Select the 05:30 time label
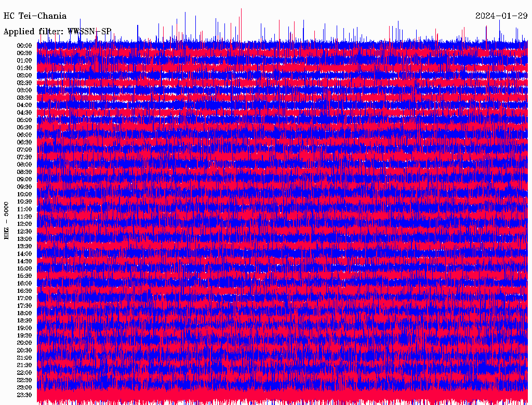Viewport: 532px width, 405px height. tap(24, 128)
